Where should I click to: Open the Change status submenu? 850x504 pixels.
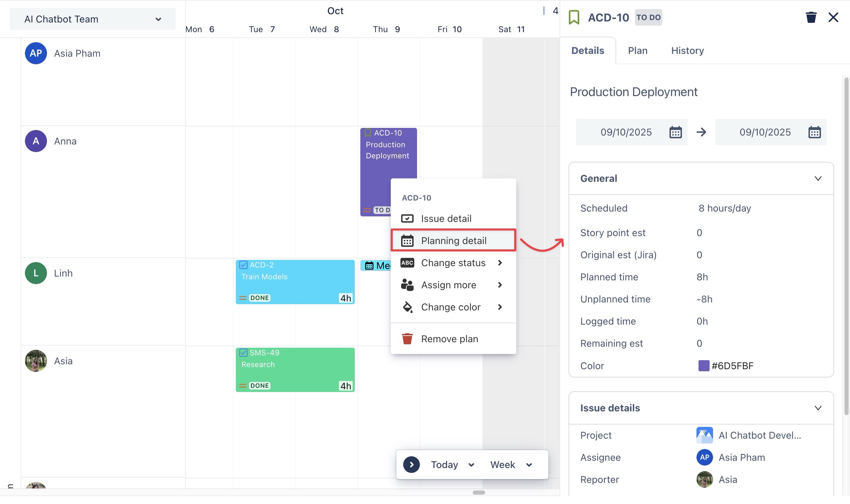click(x=453, y=263)
